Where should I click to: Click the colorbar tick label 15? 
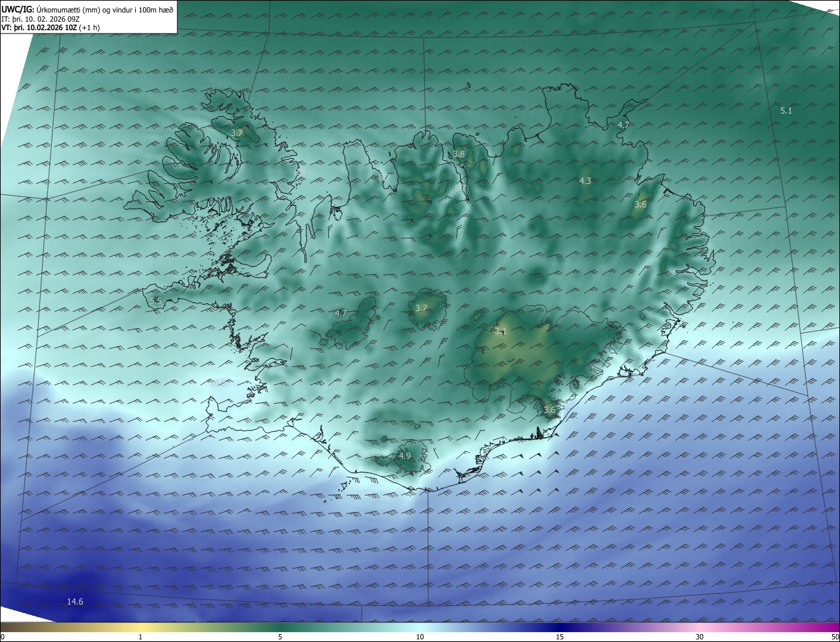coord(560,637)
